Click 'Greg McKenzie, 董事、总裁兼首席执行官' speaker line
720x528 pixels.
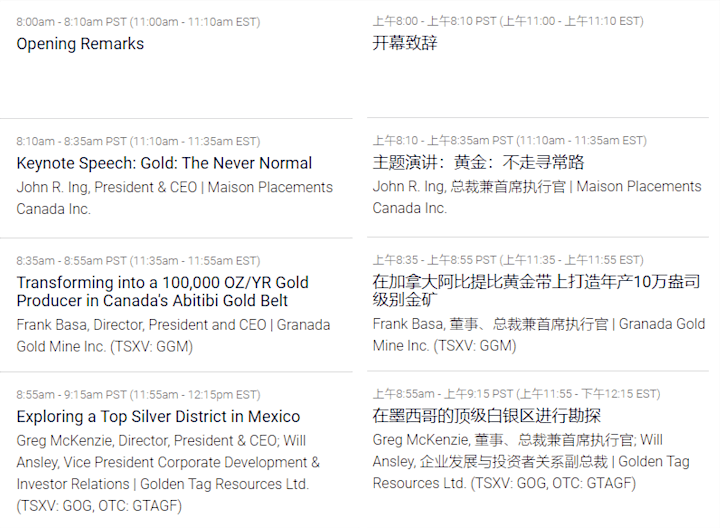point(518,440)
